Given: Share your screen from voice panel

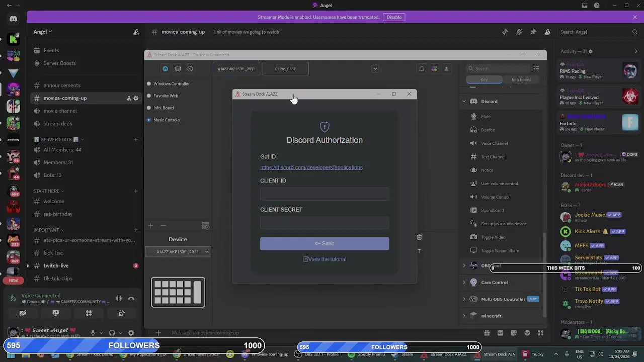Looking at the screenshot, I should (56, 313).
